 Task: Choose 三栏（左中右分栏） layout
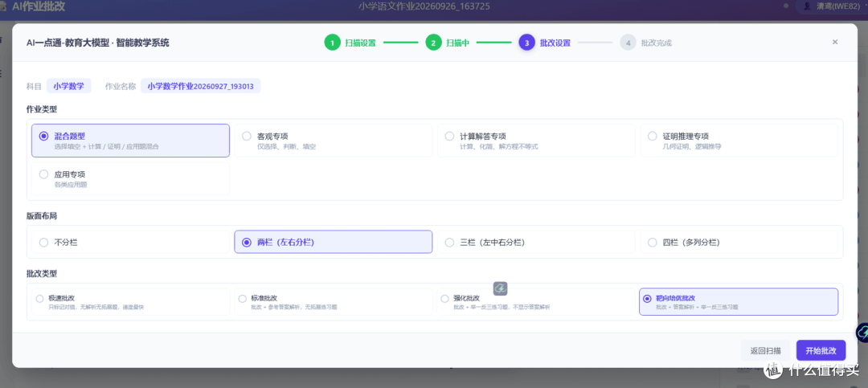[x=536, y=242]
